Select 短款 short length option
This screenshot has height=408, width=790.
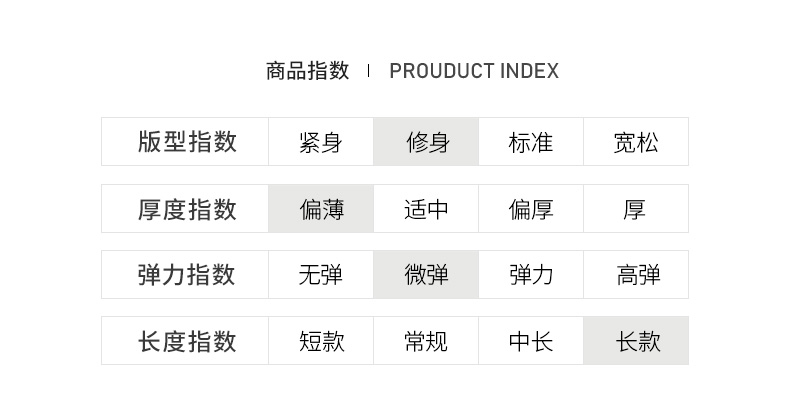coord(321,341)
